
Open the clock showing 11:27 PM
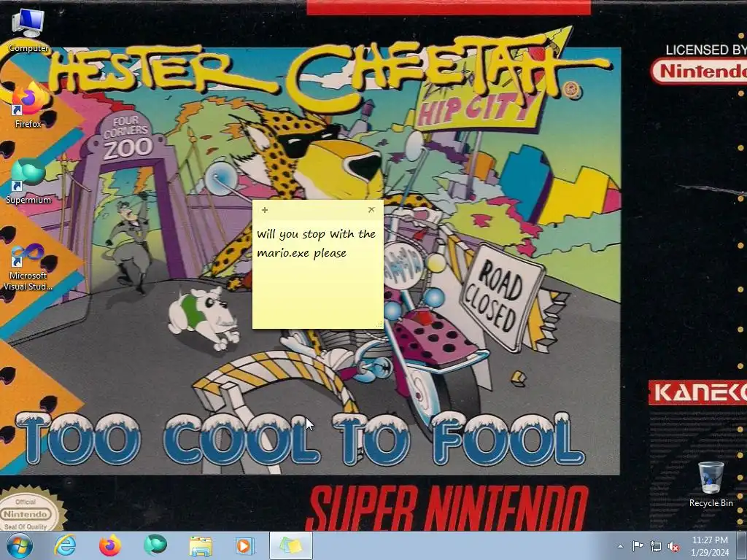pyautogui.click(x=710, y=545)
